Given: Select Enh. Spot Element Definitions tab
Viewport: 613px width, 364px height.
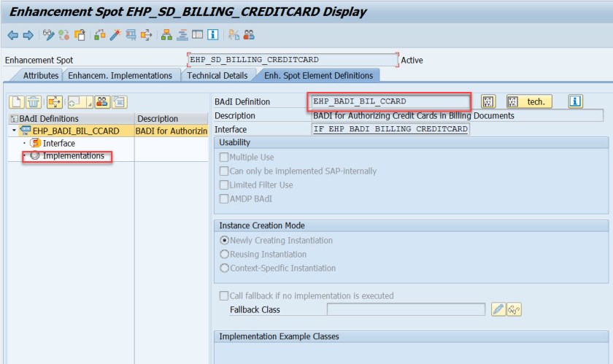Looking at the screenshot, I should [x=319, y=75].
